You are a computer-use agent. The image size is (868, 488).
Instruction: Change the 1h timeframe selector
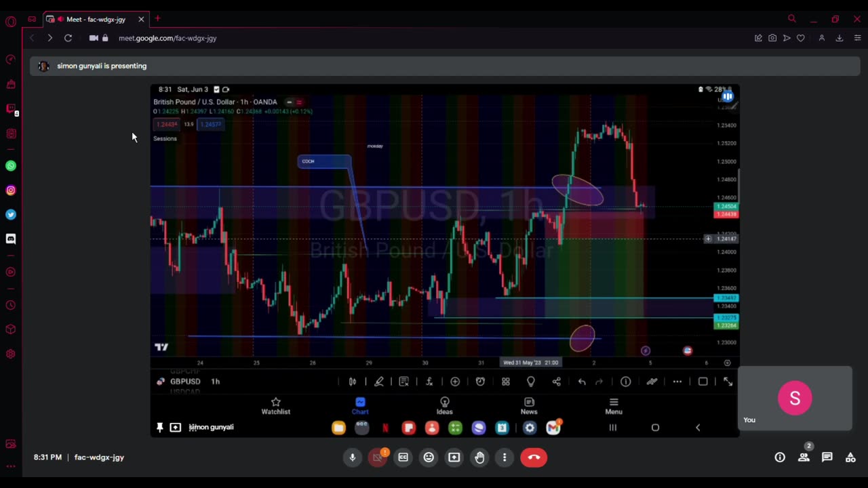coord(215,382)
